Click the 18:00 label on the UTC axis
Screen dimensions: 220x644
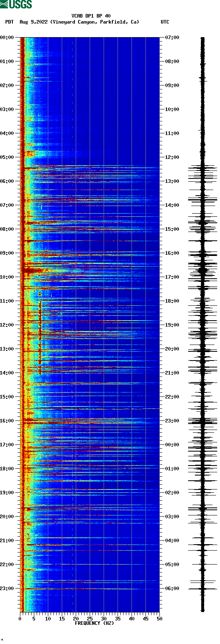(172, 301)
